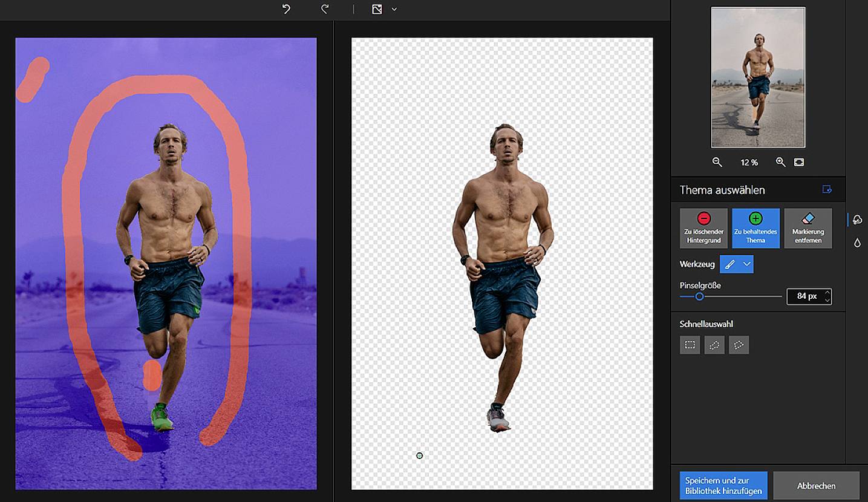Click the icon right of 'Thema auswählen'

coord(827,189)
